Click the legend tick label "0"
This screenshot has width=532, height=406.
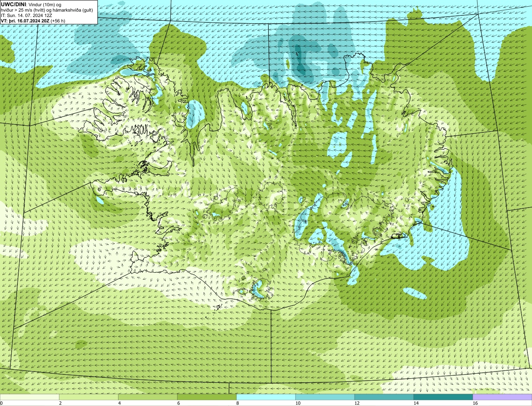pos(2,403)
